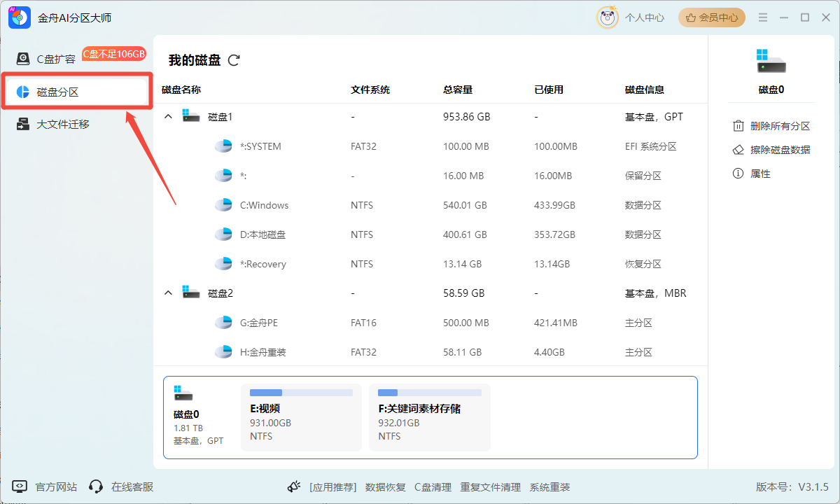Click the 会员中心 button
The image size is (840, 504).
point(711,17)
